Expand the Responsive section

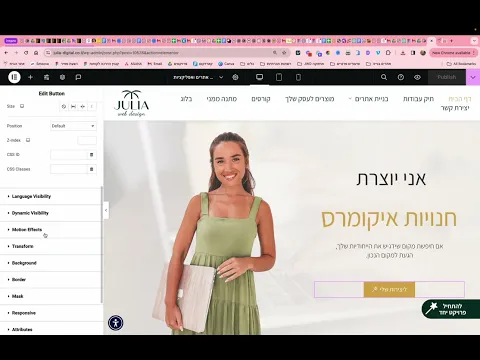point(50,313)
